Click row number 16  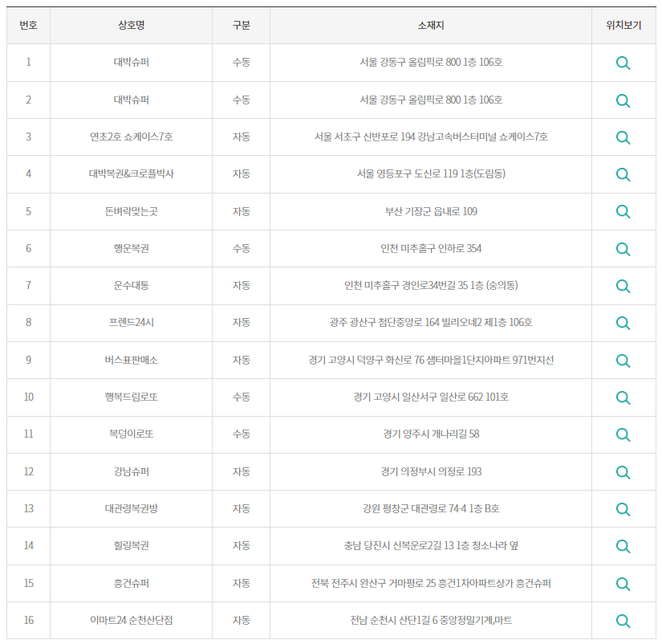(x=28, y=620)
